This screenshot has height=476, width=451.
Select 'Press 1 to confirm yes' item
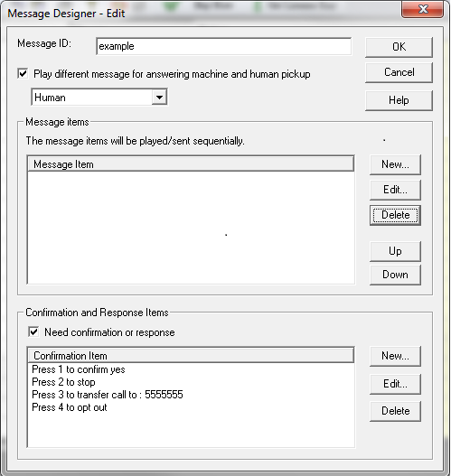[x=79, y=369]
